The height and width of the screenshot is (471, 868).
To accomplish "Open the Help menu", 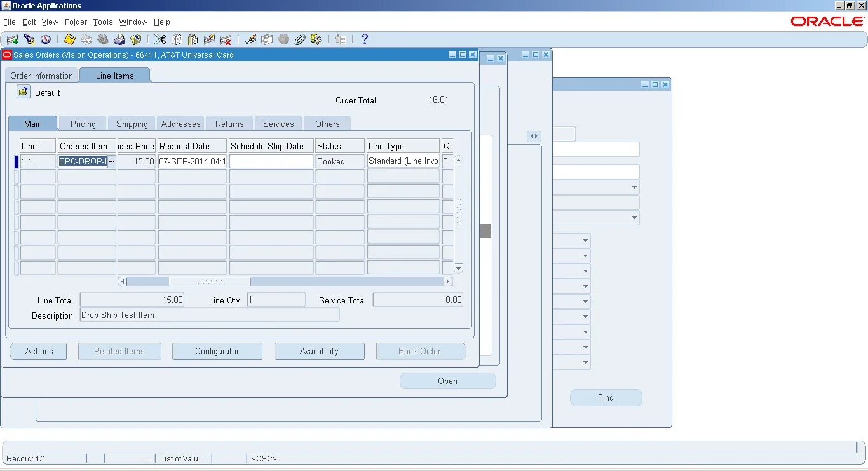I will [162, 22].
